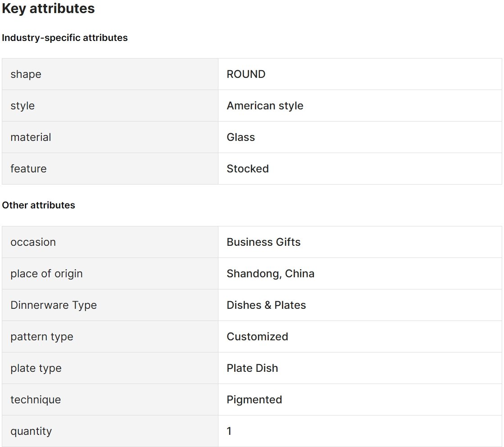Viewport: 504px width, 447px height.
Task: Click the American style value cell
Action: (x=360, y=106)
